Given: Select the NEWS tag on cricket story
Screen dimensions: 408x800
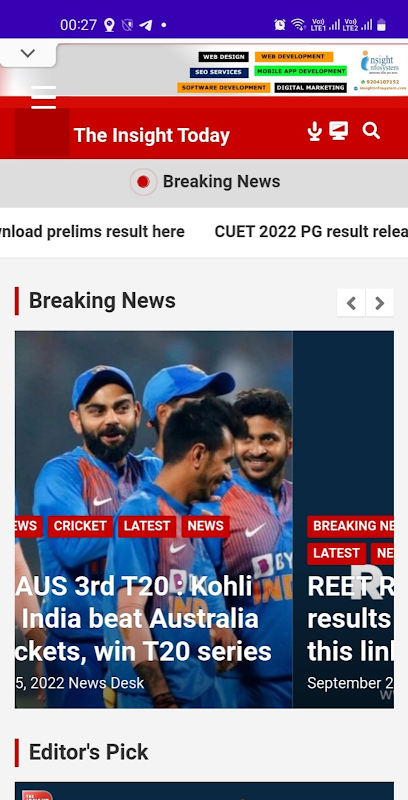Looking at the screenshot, I should 206,526.
